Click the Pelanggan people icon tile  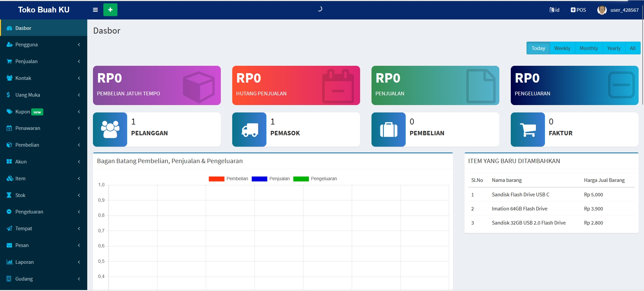(x=110, y=130)
